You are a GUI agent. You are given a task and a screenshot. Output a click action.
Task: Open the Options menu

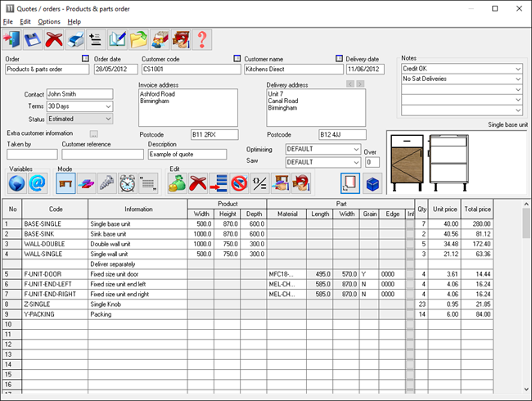[49, 21]
